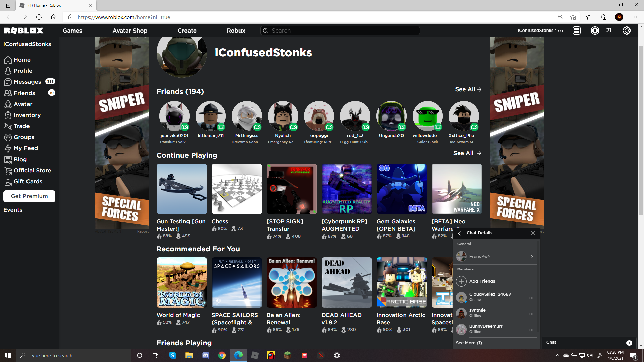This screenshot has height=362, width=644.
Task: Click the My Feed lightning icon
Action: point(8,148)
